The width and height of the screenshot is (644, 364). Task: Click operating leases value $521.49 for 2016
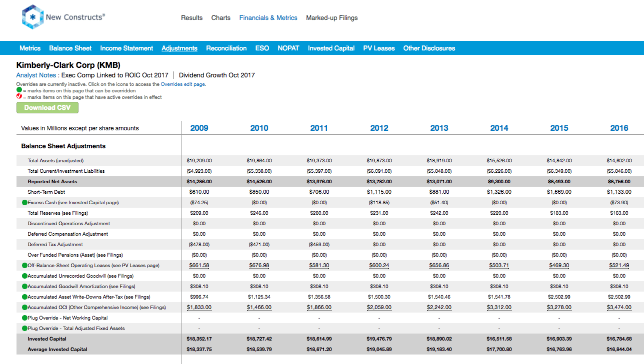pos(619,266)
